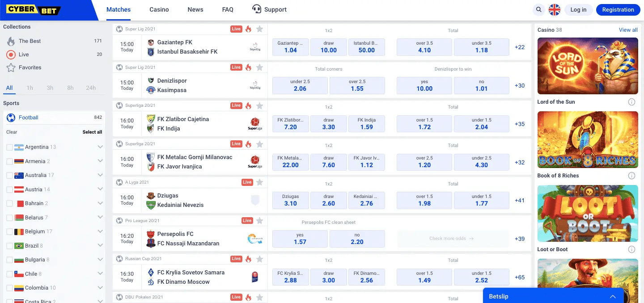Image resolution: width=644 pixels, height=303 pixels.
Task: Open View all casino games link
Action: tap(628, 30)
